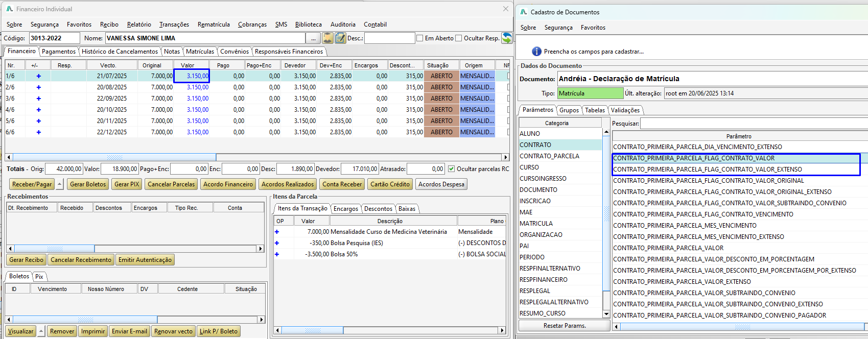Image resolution: width=868 pixels, height=339 pixels.
Task: Click the Código field showing 3013-2022
Action: [54, 38]
